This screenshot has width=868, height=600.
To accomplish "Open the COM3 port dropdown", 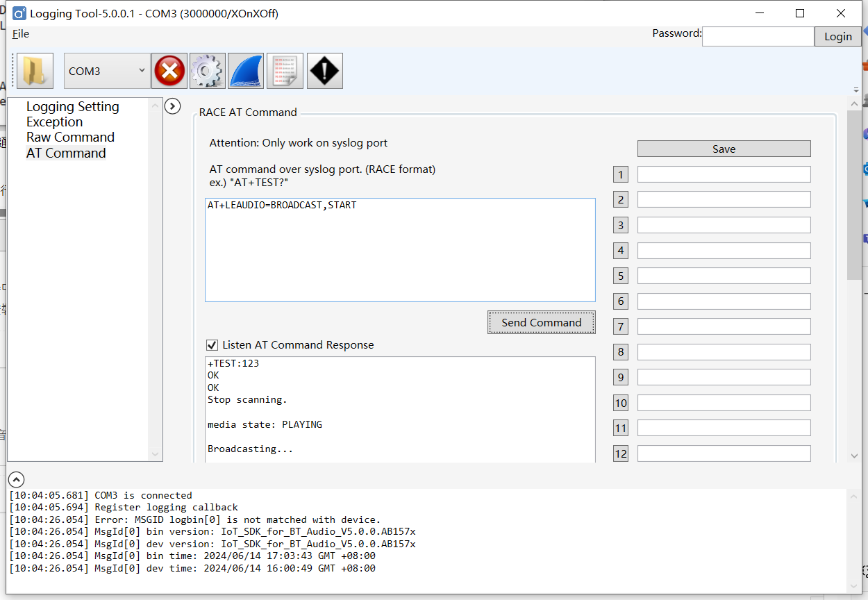I will point(107,71).
